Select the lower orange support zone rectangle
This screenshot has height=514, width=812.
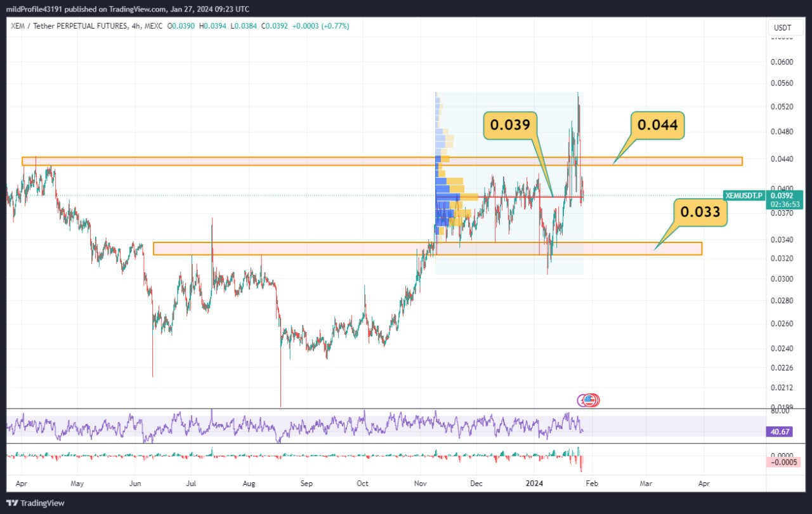click(428, 248)
